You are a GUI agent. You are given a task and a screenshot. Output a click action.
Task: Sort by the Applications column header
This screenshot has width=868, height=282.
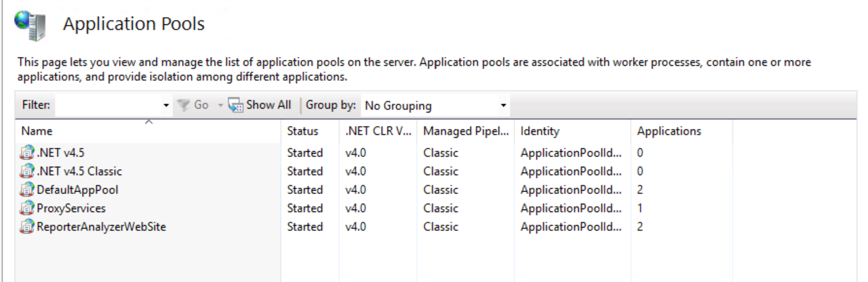[669, 131]
